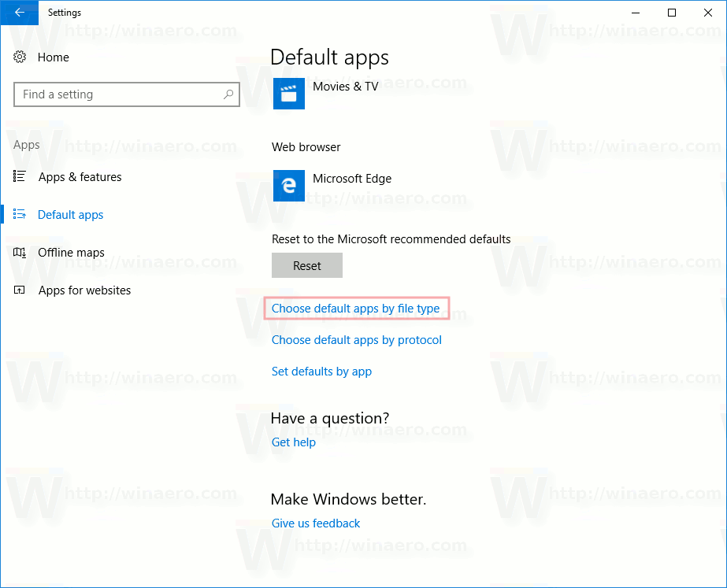The image size is (727, 588).
Task: Click "Give us feedback"
Action: pos(315,523)
